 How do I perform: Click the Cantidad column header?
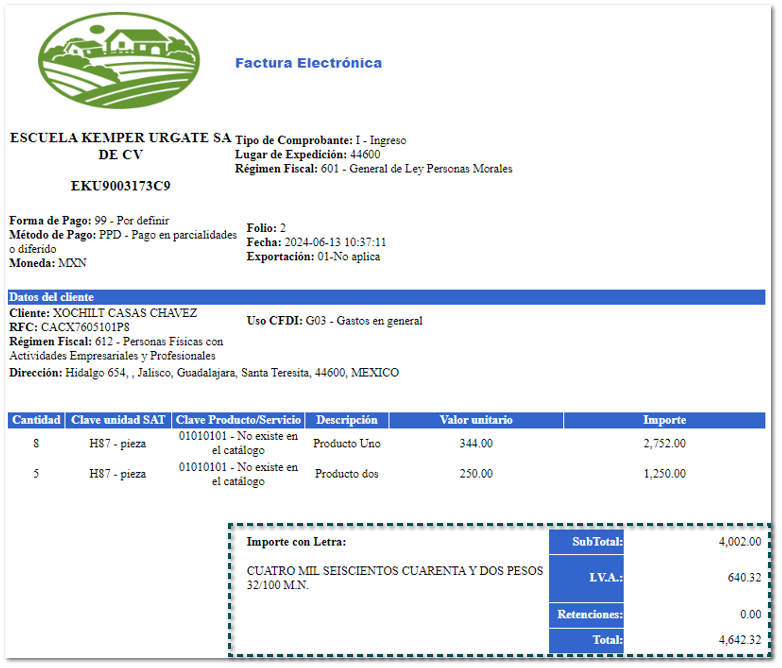tap(36, 420)
